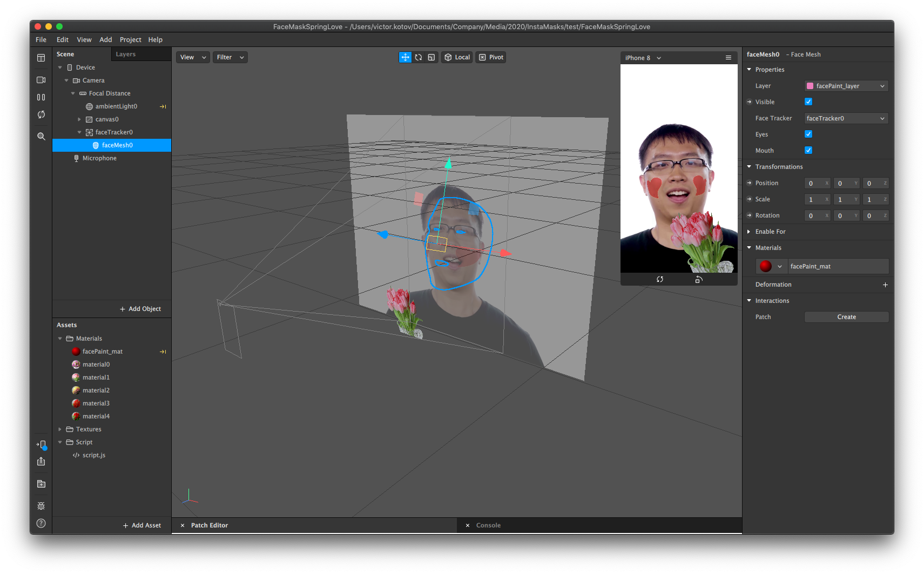The image size is (924, 574).
Task: Rotate the simulator device orientation
Action: pyautogui.click(x=699, y=279)
